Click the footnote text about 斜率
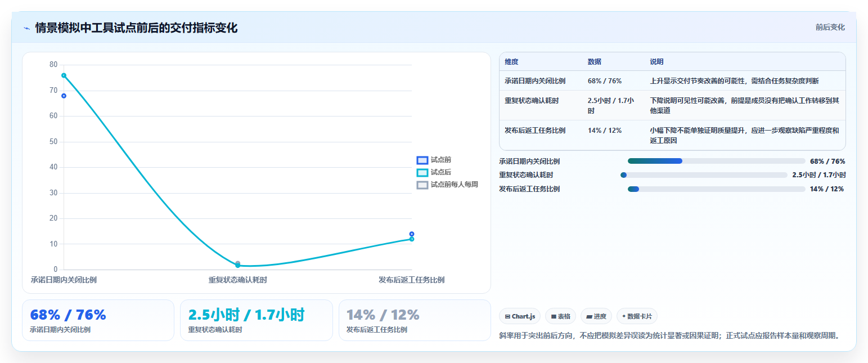 tap(669, 336)
